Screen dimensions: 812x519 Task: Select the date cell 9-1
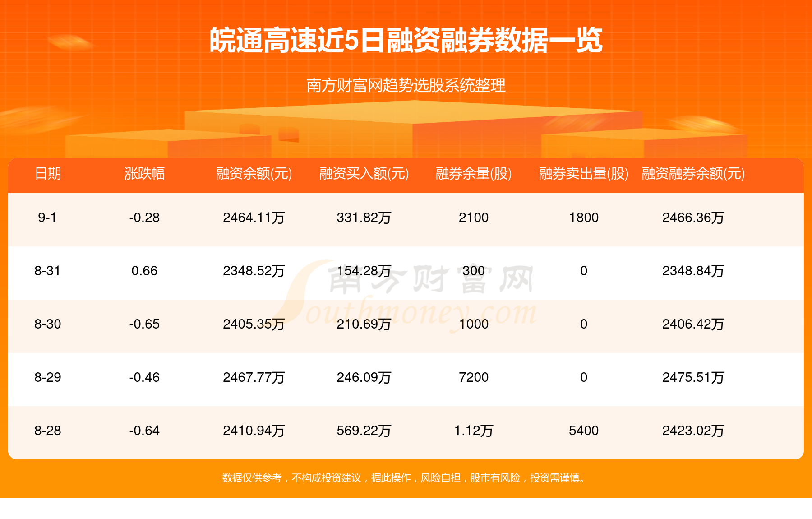47,218
